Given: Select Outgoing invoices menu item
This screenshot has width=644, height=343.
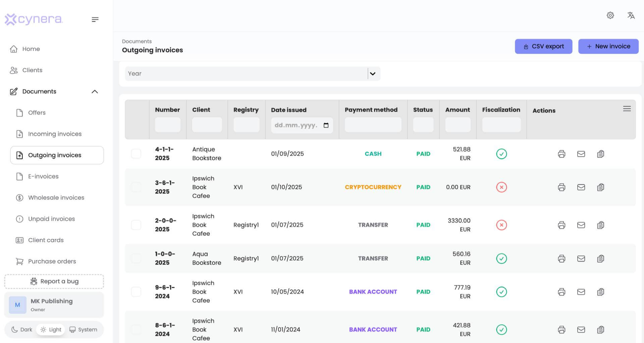Looking at the screenshot, I should coord(57,155).
